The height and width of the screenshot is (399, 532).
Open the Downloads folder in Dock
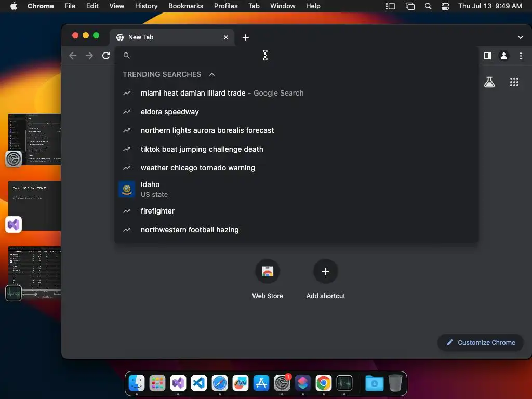(x=375, y=383)
